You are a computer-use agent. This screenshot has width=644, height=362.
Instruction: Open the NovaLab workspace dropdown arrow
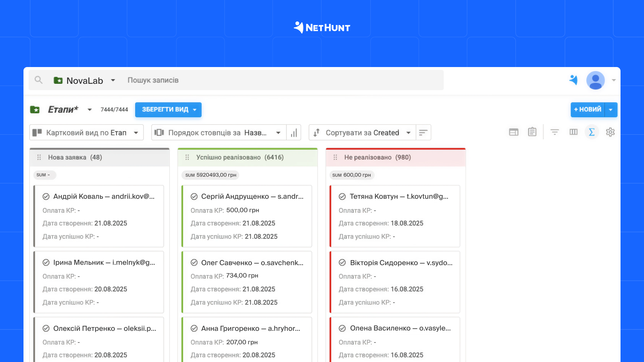(113, 80)
